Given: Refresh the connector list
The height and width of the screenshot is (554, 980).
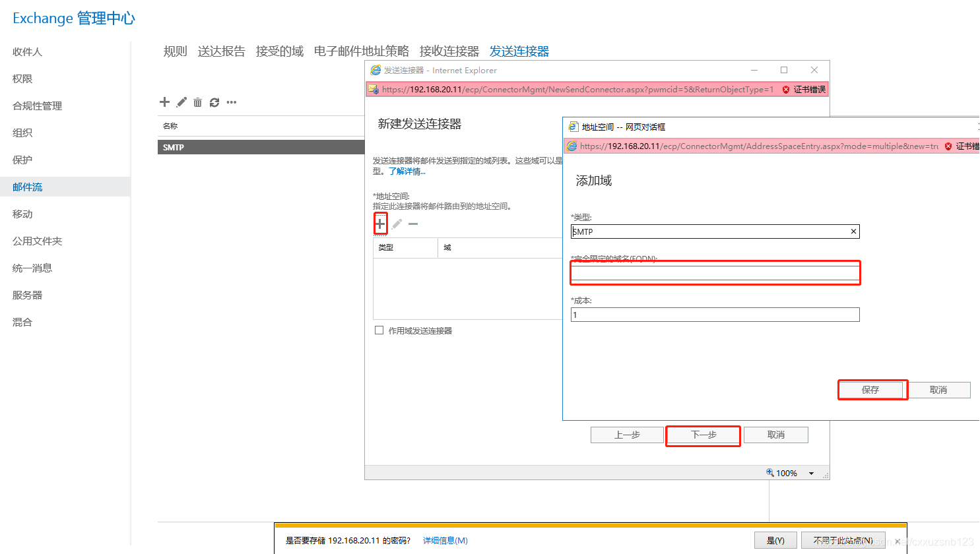Looking at the screenshot, I should [x=214, y=102].
